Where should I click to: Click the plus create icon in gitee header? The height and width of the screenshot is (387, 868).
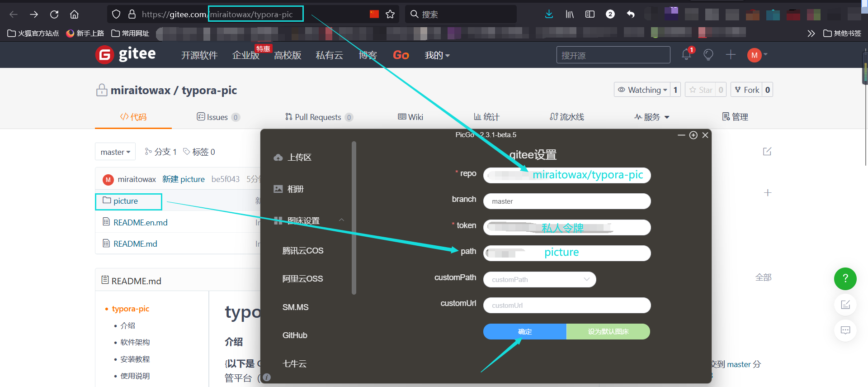click(731, 55)
